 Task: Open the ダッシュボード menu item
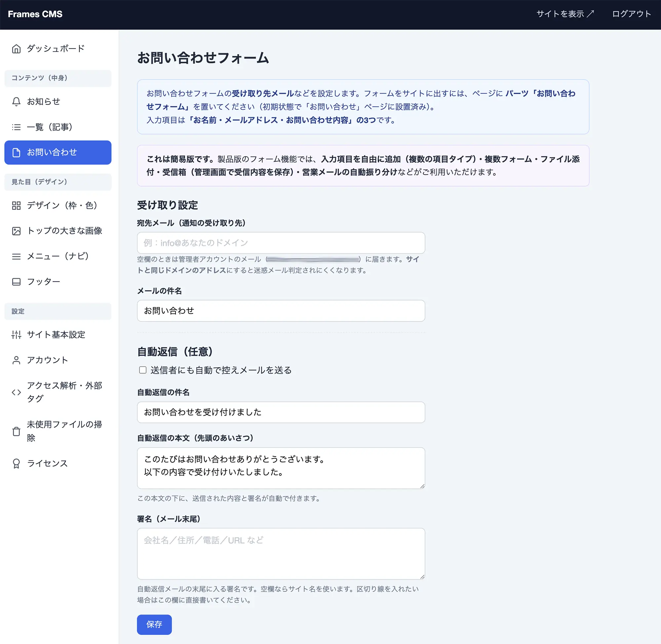click(x=58, y=49)
